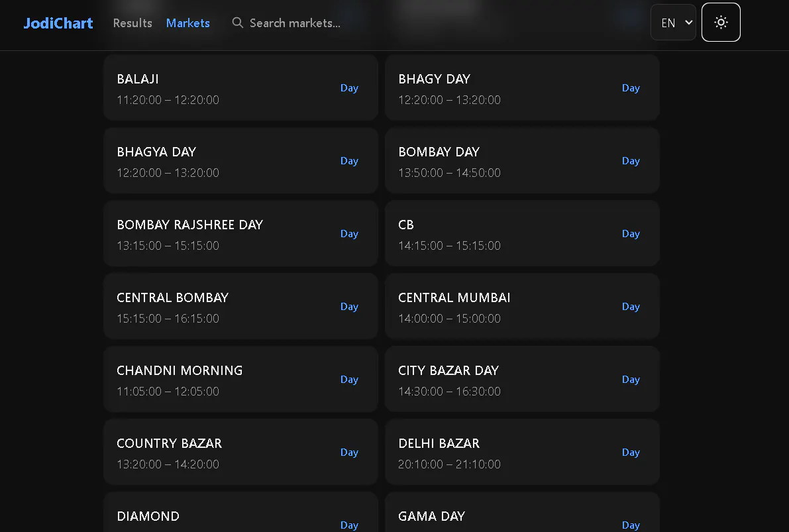Click Day label on COUNTRY BAZAR card
This screenshot has width=789, height=532.
coord(349,452)
